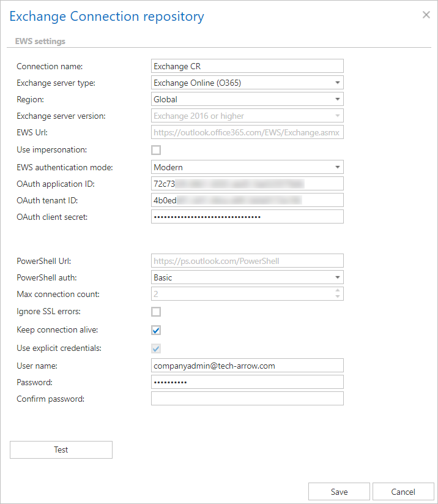This screenshot has height=504, width=438.
Task: Click the User name input field
Action: [247, 366]
